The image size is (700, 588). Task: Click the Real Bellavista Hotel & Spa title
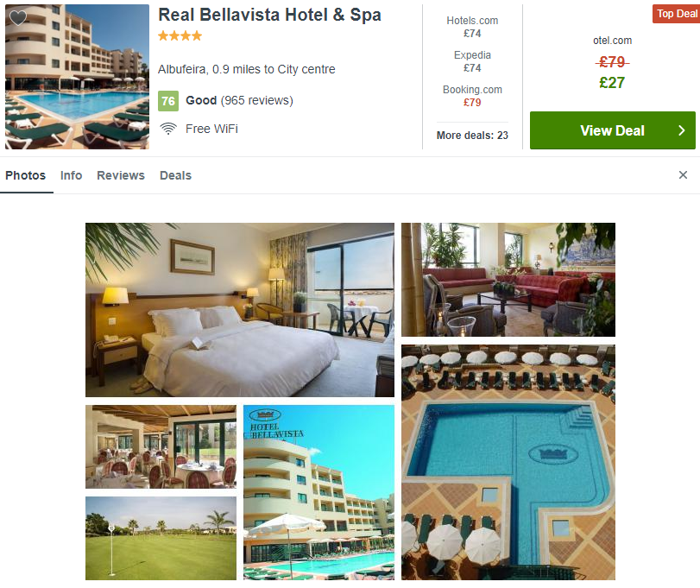coord(269,15)
